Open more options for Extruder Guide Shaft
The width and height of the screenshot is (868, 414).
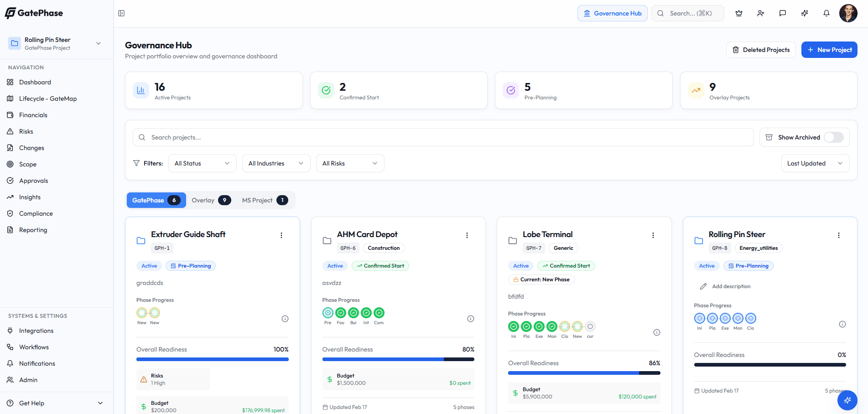[x=281, y=235]
